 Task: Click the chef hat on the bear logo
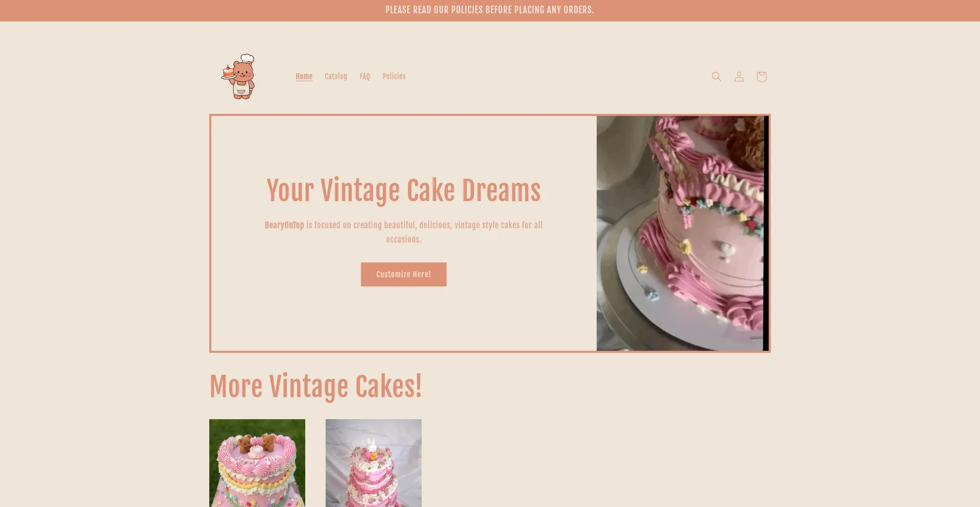pyautogui.click(x=247, y=58)
